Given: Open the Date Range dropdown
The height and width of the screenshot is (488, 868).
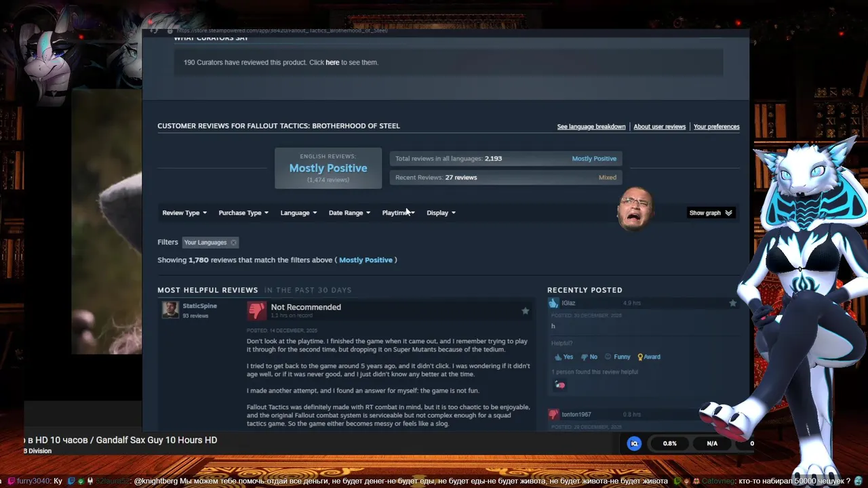Looking at the screenshot, I should tap(349, 213).
